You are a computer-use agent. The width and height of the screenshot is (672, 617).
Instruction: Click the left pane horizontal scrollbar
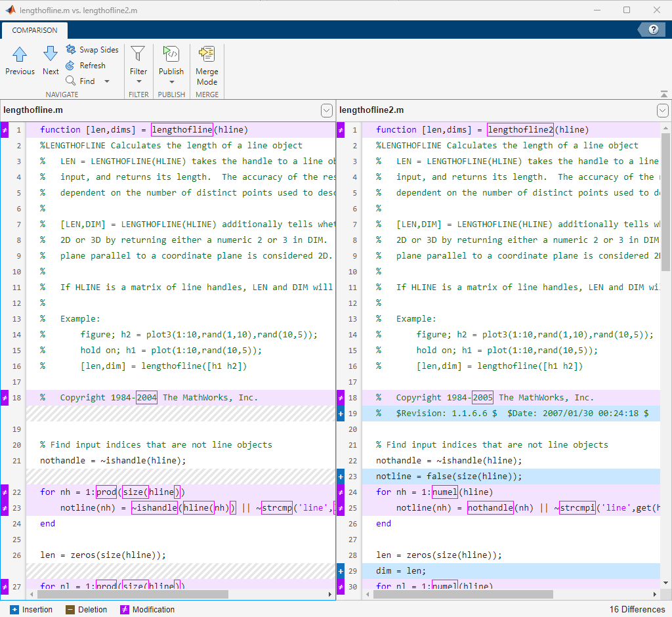tap(131, 594)
